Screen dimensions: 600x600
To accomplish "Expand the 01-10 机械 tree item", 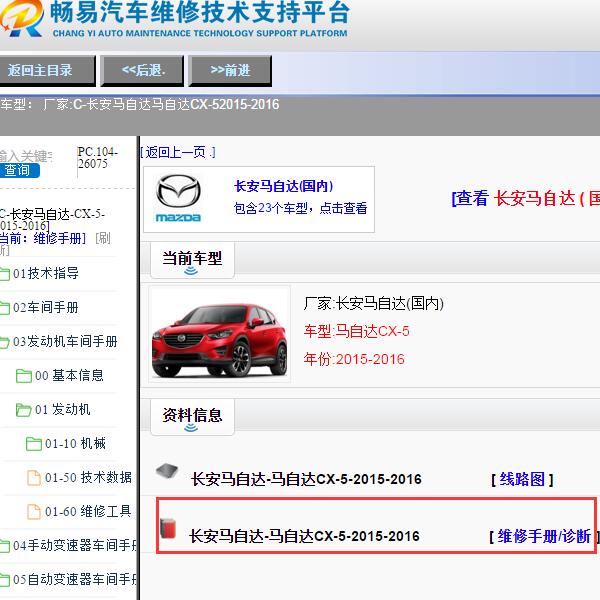I will 75,443.
